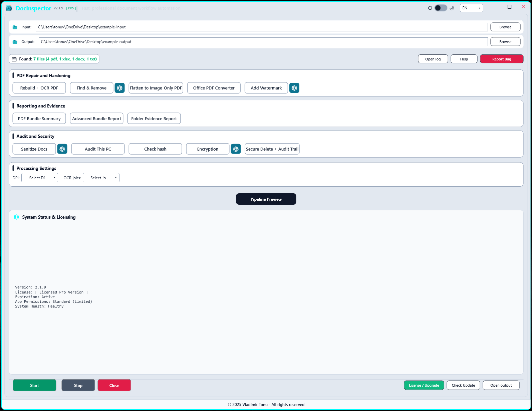Viewport: 532px width, 411px height.
Task: Click the Open output button
Action: pos(501,385)
